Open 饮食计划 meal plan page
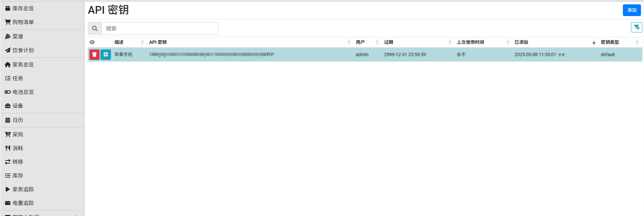Screen dimensions: 644x216 (x=23, y=50)
